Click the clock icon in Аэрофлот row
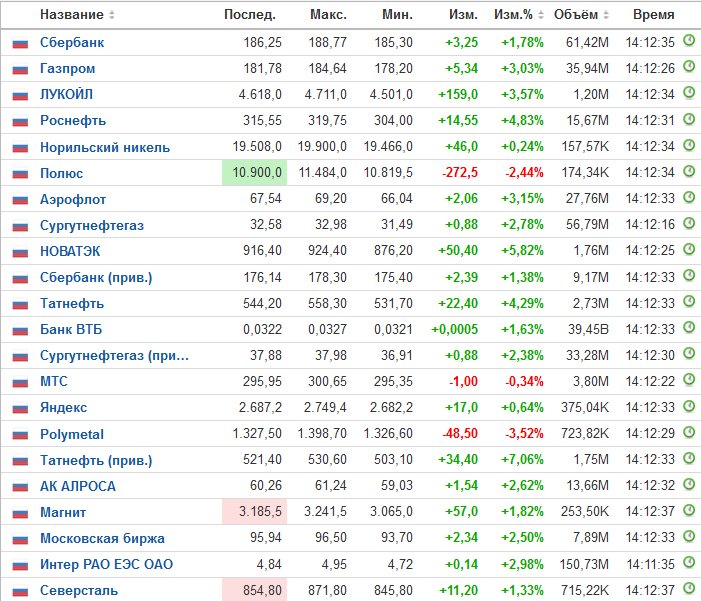701x601 pixels. (x=689, y=197)
